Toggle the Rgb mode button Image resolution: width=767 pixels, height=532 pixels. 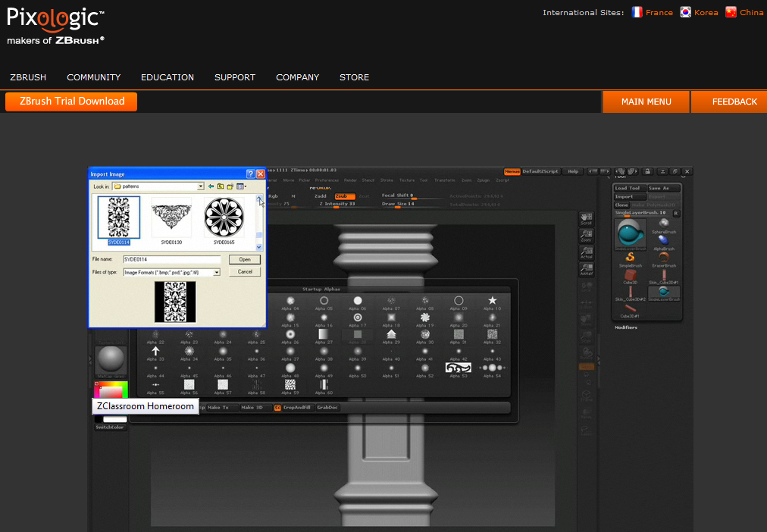[273, 196]
